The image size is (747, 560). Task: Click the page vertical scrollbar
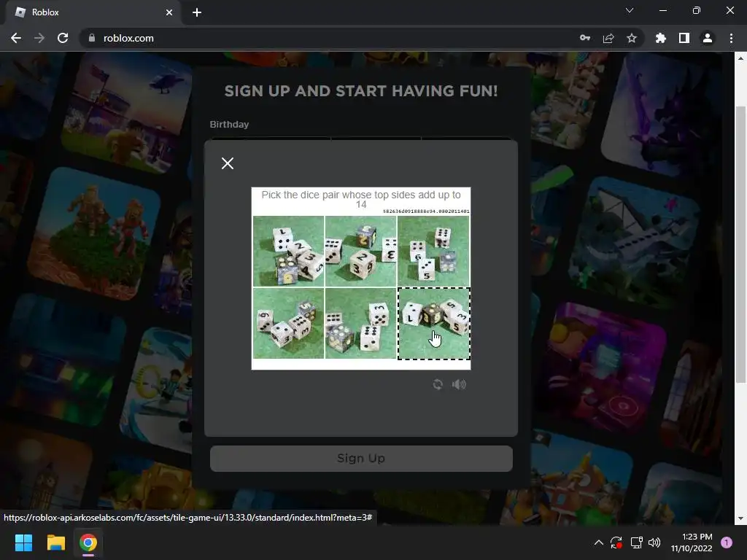coord(740,244)
